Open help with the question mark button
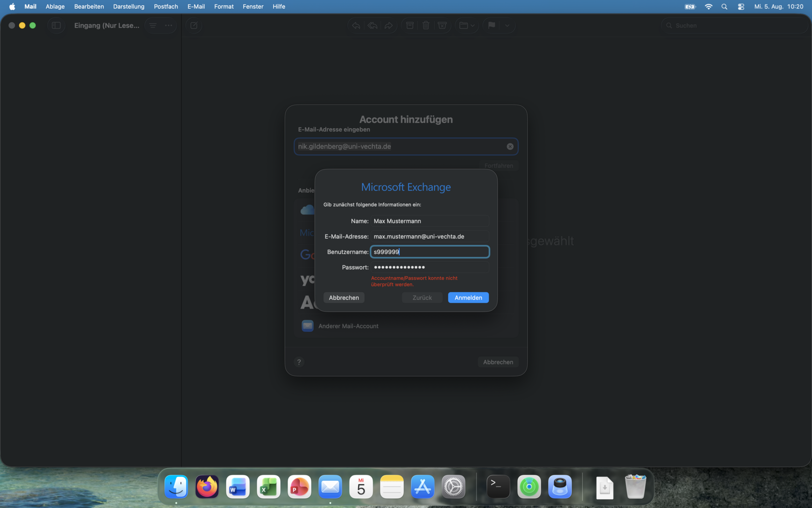 click(x=299, y=362)
